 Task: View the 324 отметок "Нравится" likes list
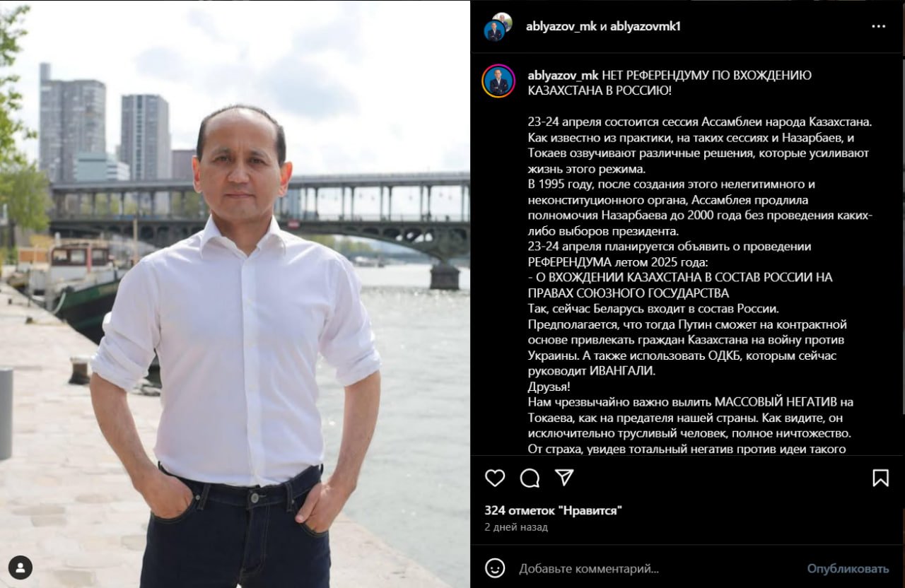554,510
